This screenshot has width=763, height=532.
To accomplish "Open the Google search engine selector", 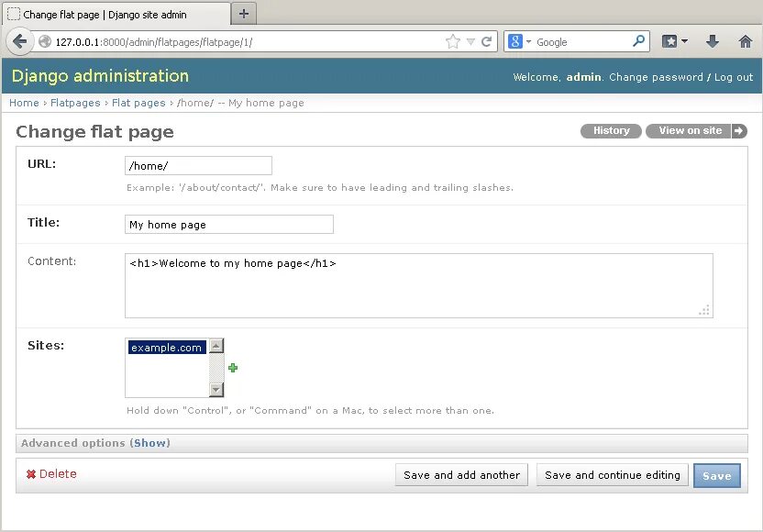I will click(519, 42).
